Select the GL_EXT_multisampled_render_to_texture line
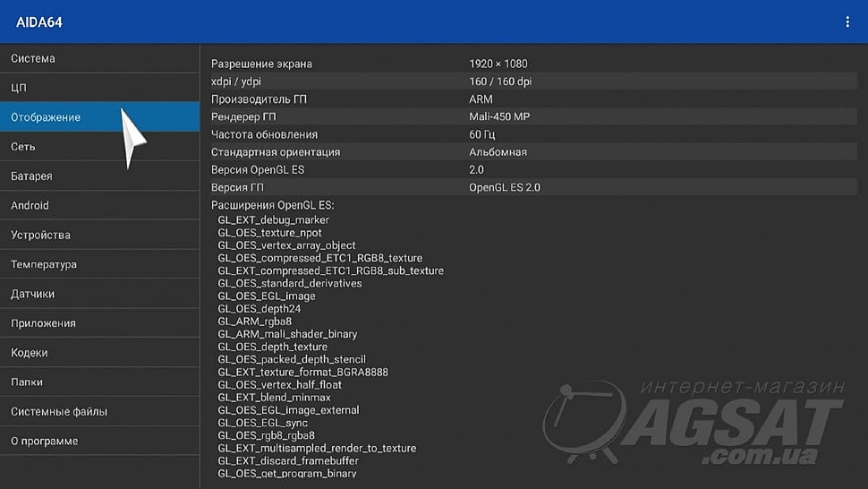 click(x=317, y=448)
